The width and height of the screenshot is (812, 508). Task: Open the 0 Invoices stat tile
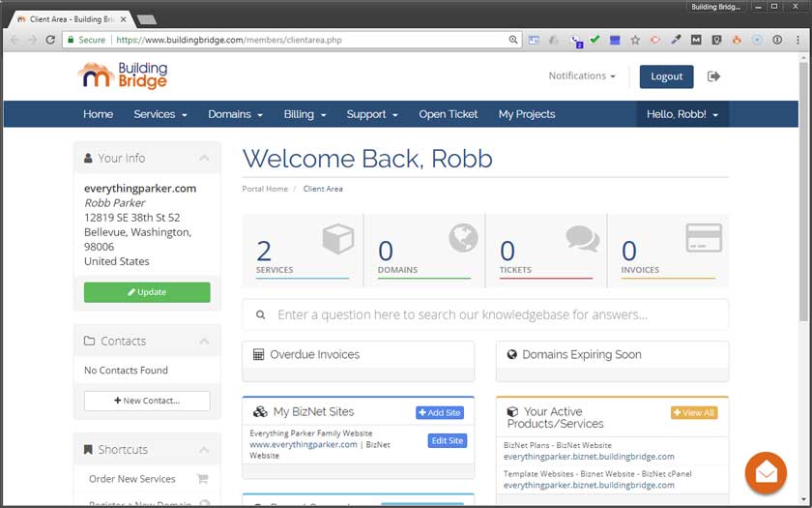(668, 251)
